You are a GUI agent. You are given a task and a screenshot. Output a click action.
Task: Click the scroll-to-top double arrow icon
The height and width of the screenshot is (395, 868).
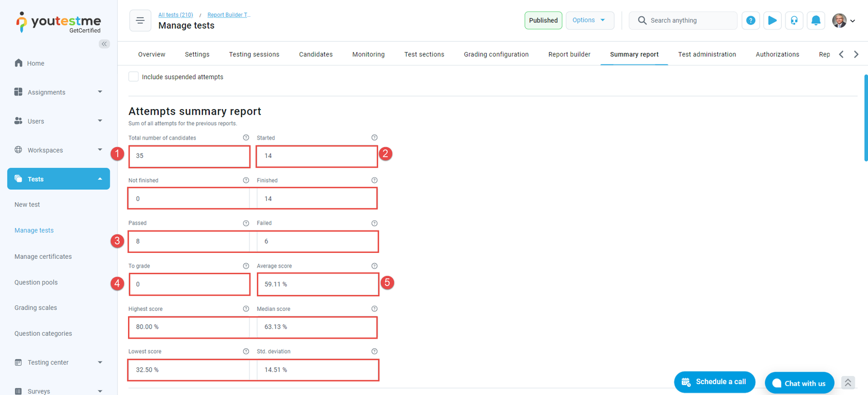(x=848, y=383)
